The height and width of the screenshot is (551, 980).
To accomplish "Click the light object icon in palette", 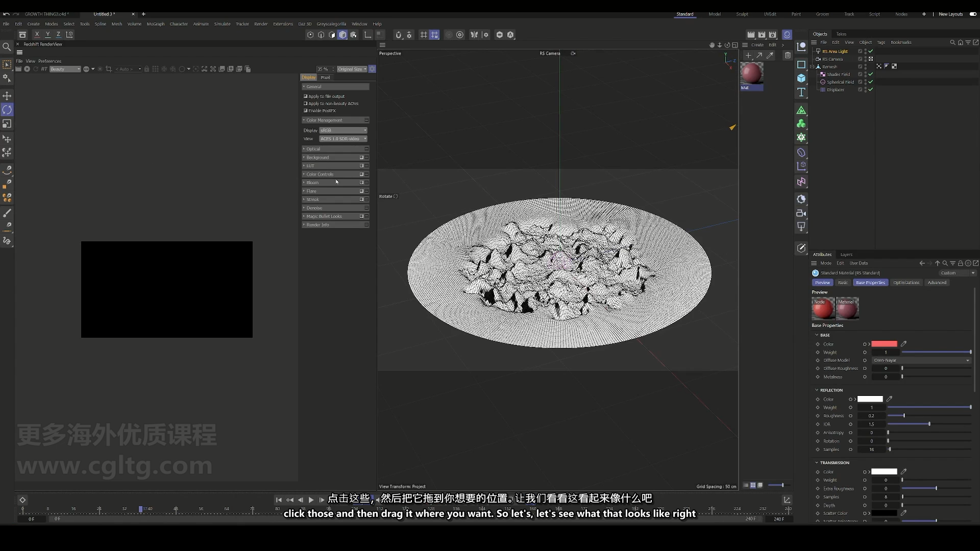I will click(x=801, y=227).
